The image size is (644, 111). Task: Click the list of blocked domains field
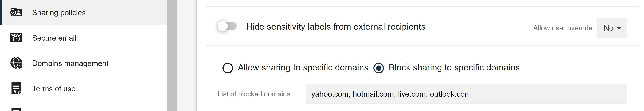[467, 94]
